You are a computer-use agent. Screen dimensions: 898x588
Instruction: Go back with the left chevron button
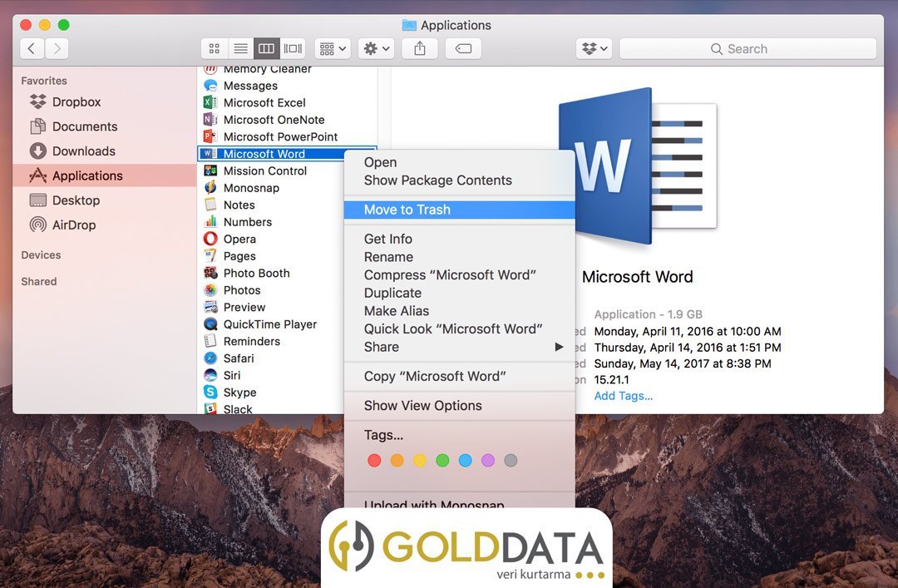click(x=32, y=49)
